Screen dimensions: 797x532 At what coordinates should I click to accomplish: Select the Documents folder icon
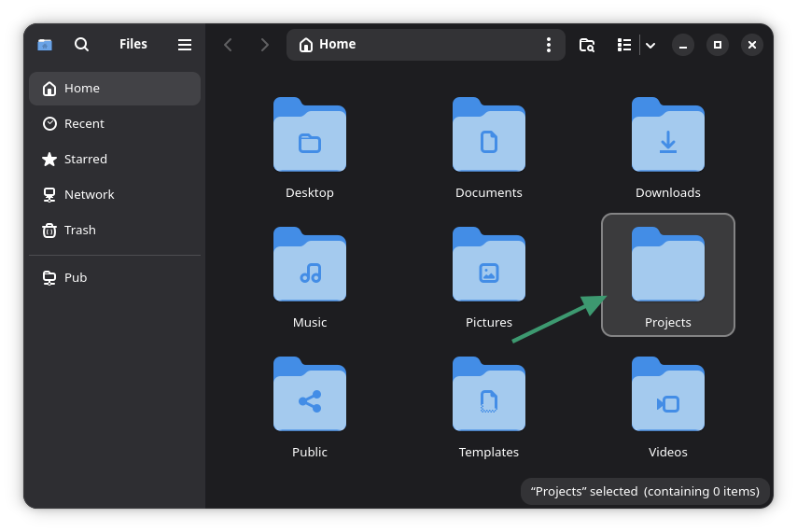(x=489, y=134)
